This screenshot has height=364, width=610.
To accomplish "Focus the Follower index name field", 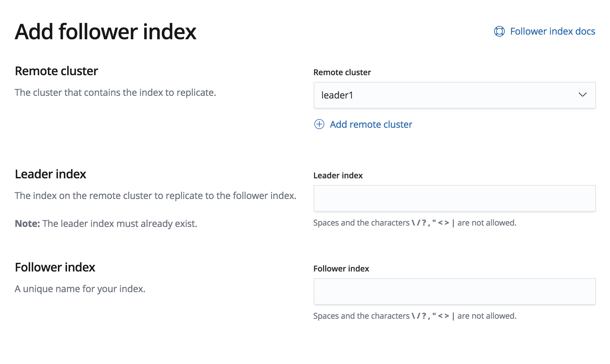I will click(454, 291).
